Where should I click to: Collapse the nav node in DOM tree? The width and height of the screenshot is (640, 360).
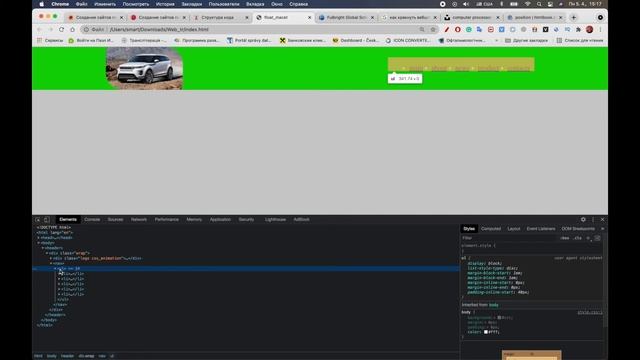coord(51,264)
